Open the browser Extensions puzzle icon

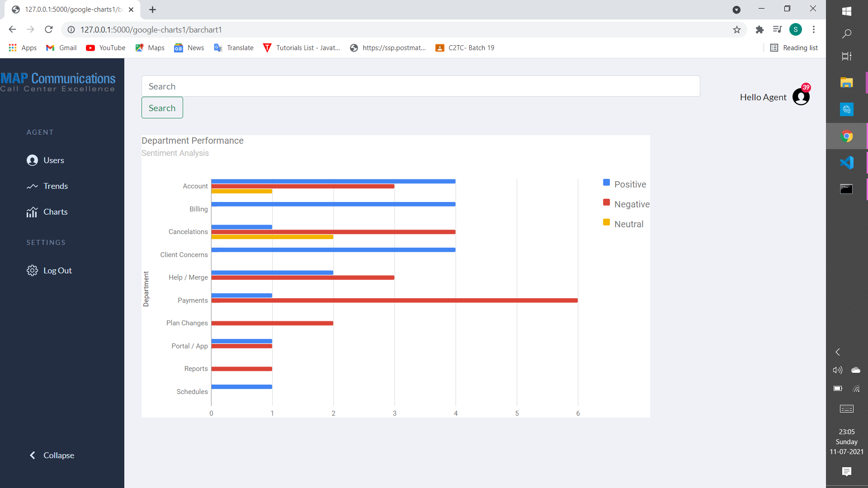760,29
